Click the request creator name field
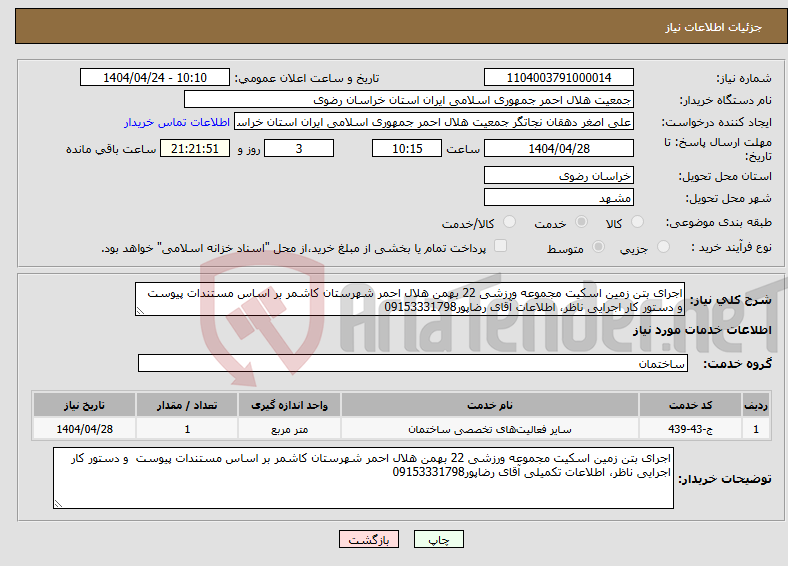 click(x=434, y=122)
